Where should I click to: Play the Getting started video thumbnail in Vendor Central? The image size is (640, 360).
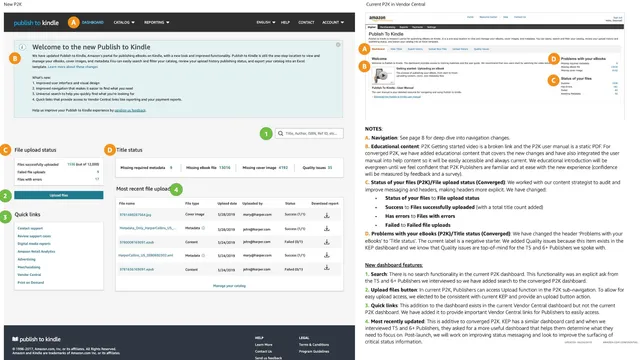point(382,76)
